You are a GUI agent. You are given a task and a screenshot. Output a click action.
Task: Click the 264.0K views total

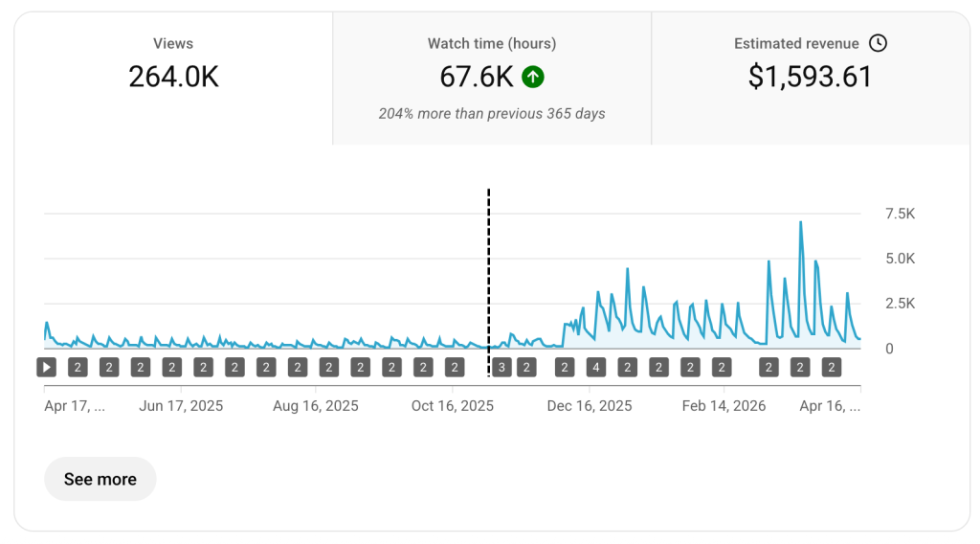tap(173, 77)
